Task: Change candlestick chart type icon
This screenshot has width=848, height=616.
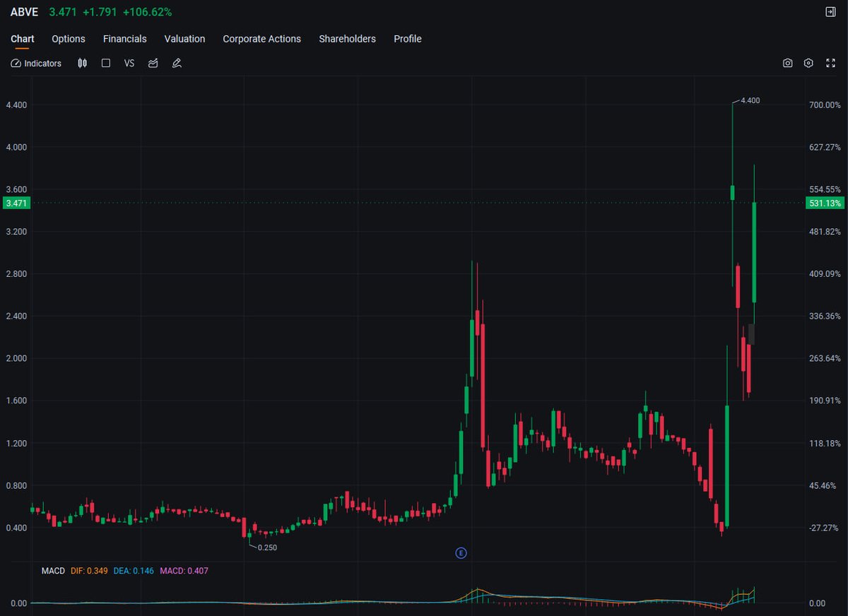Action: (83, 64)
